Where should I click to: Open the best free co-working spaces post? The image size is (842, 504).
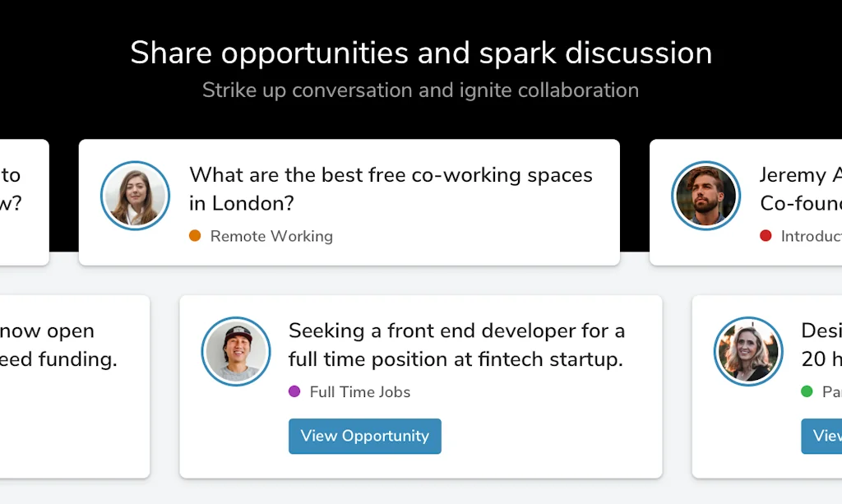(x=391, y=188)
